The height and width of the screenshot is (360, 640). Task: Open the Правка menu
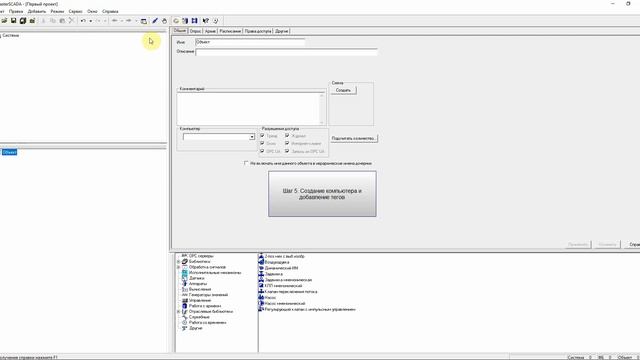pos(16,11)
